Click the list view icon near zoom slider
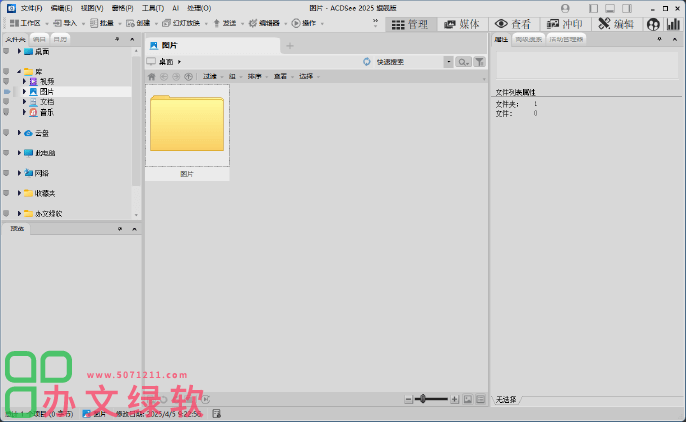The image size is (686, 422). 480,399
